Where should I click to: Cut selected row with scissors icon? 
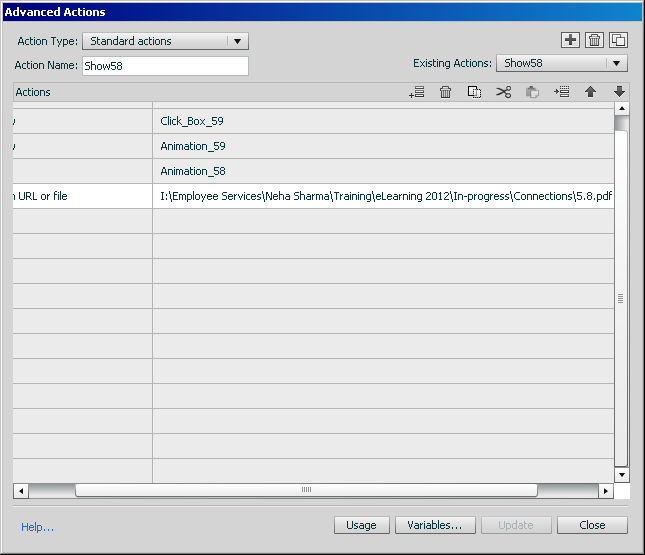503,92
